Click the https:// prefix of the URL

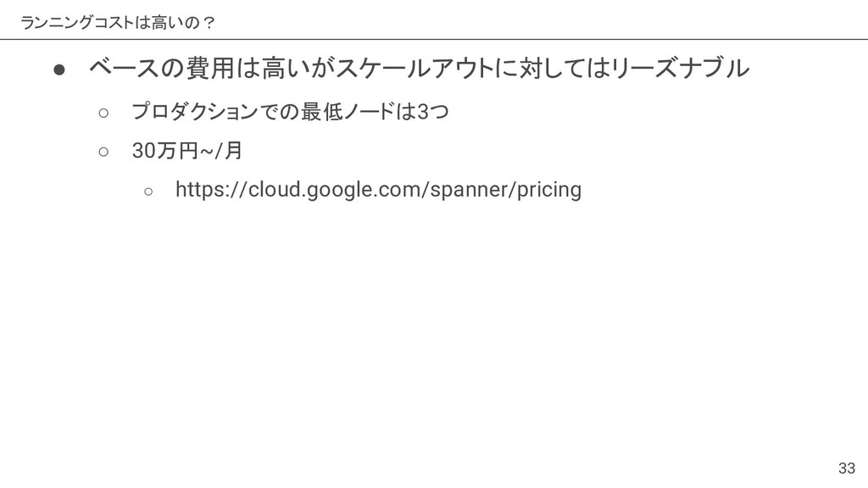click(211, 190)
